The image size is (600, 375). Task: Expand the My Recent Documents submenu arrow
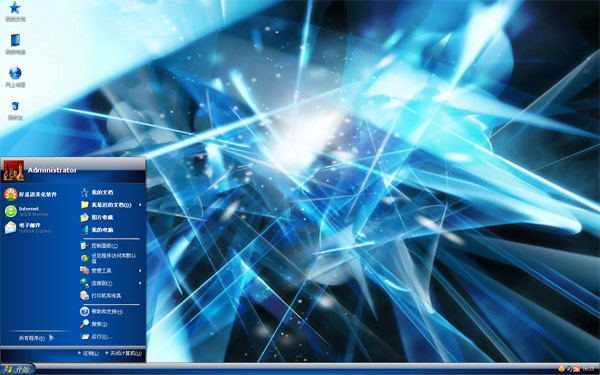(x=140, y=205)
